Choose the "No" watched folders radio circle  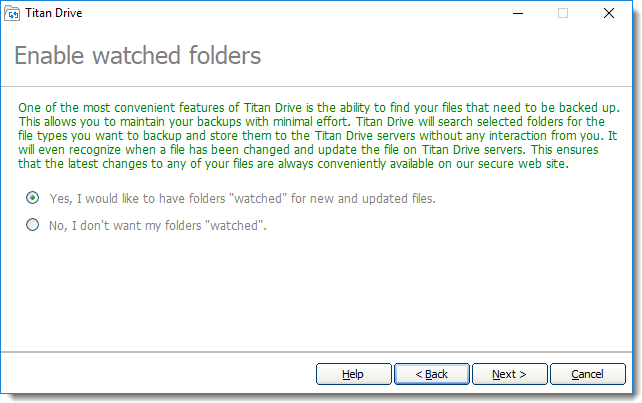(33, 225)
